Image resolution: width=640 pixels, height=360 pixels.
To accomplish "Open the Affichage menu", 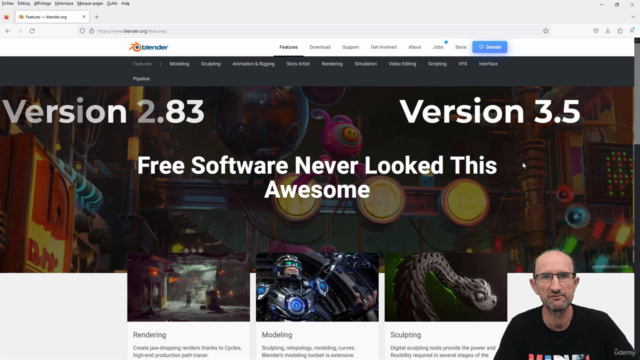I will (42, 3).
